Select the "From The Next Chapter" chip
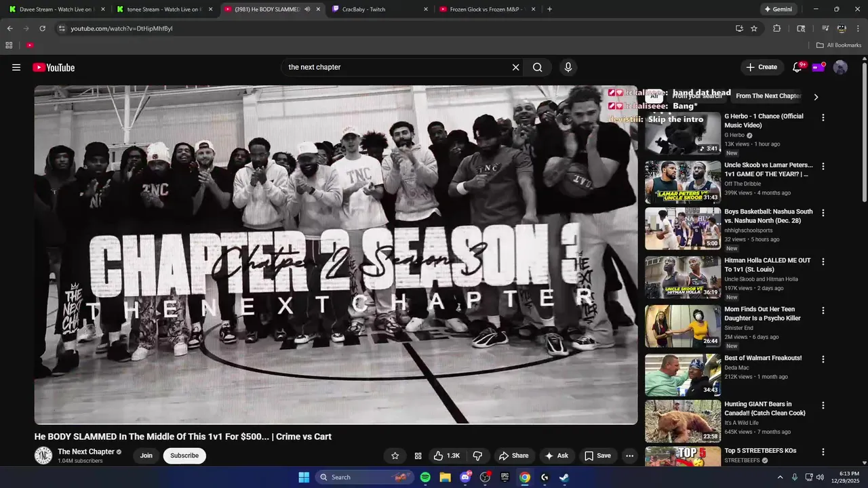This screenshot has width=868, height=488. [768, 96]
